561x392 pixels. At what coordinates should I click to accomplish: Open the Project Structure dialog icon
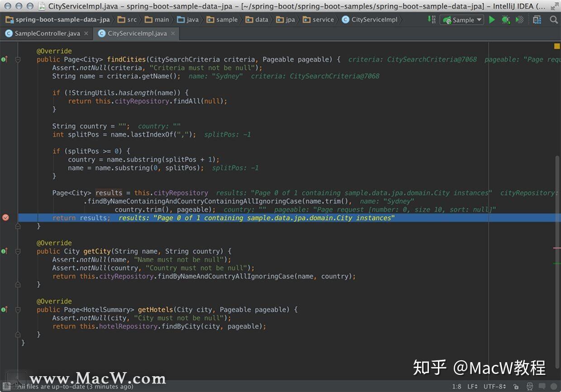(537, 19)
